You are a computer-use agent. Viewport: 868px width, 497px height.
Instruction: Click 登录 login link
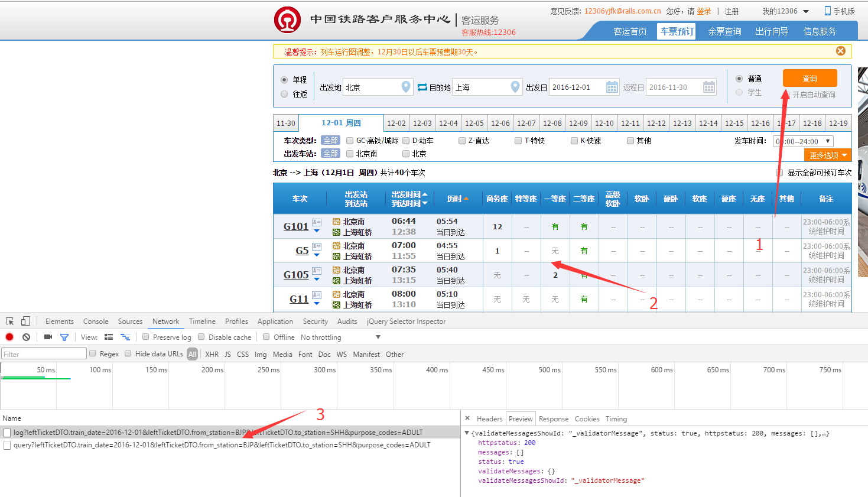coord(704,11)
